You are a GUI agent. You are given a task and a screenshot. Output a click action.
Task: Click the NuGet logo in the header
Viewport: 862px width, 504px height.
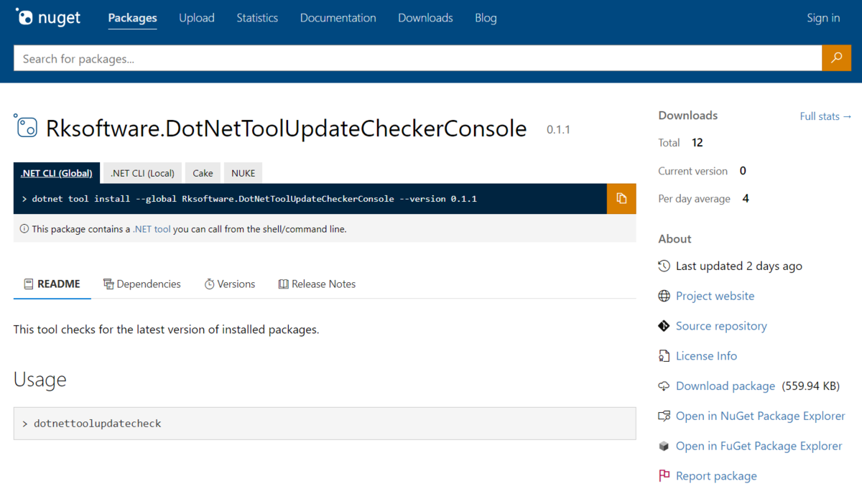(47, 17)
